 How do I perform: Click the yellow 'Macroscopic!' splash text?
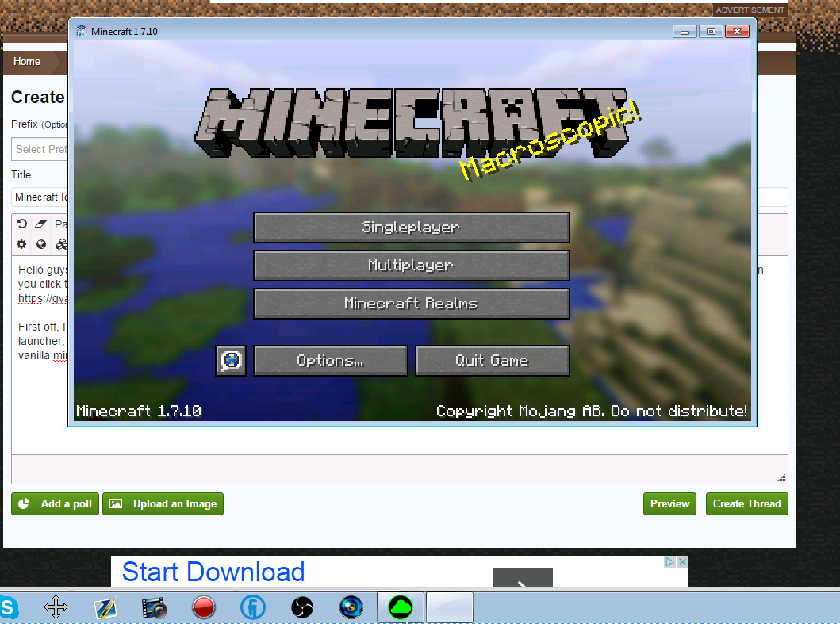coord(550,140)
